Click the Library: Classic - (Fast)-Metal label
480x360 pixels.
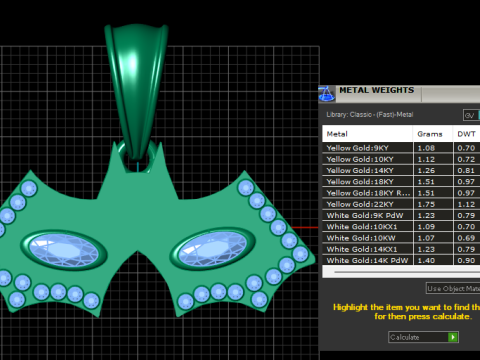(370, 115)
